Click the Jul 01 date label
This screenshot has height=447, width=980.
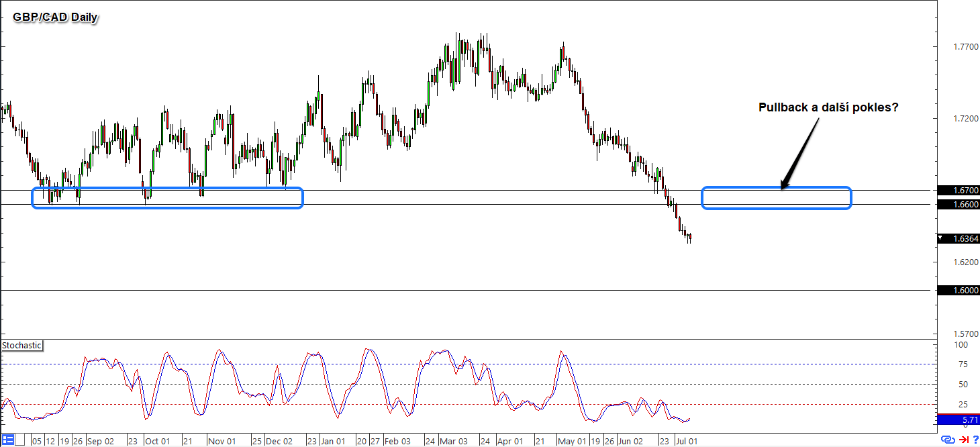(x=687, y=442)
